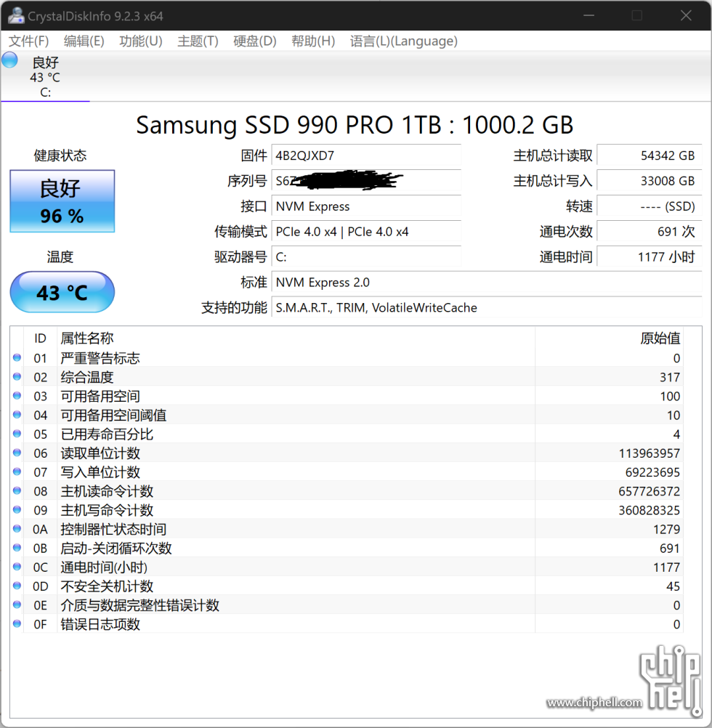Click transfer mode field PCIe 4.0 x4

coord(366,231)
